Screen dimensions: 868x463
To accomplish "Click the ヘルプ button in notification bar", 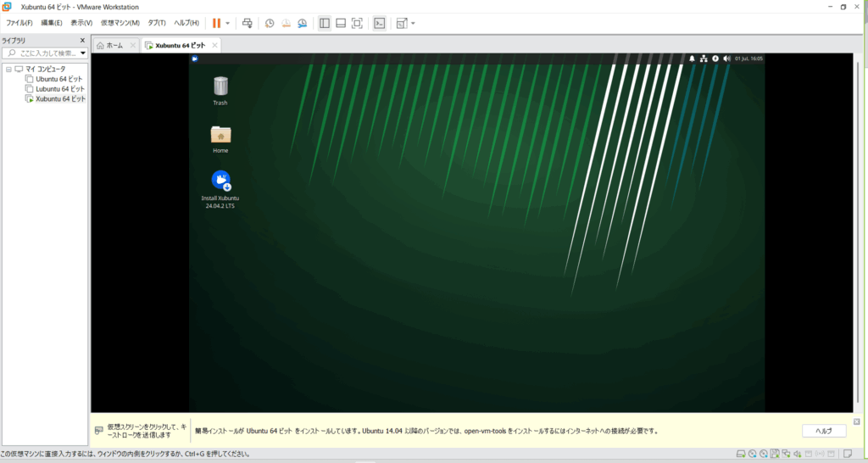I will [823, 431].
